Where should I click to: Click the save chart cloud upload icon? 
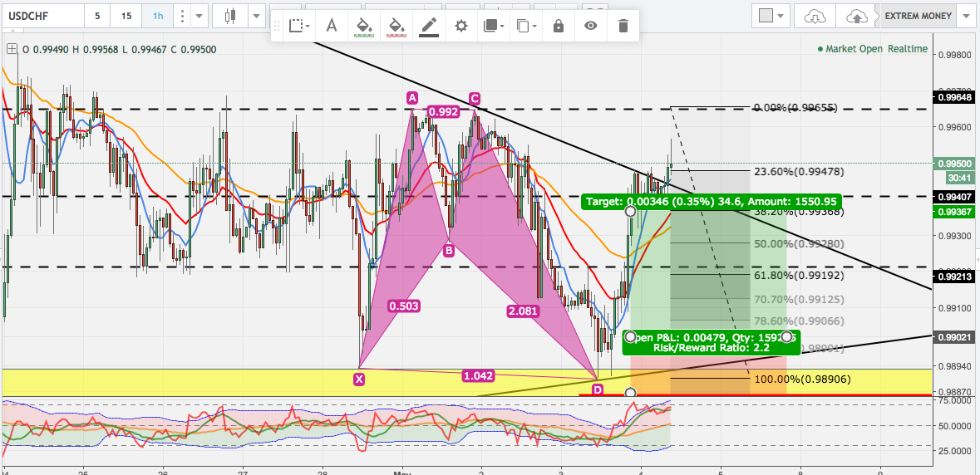pyautogui.click(x=856, y=16)
